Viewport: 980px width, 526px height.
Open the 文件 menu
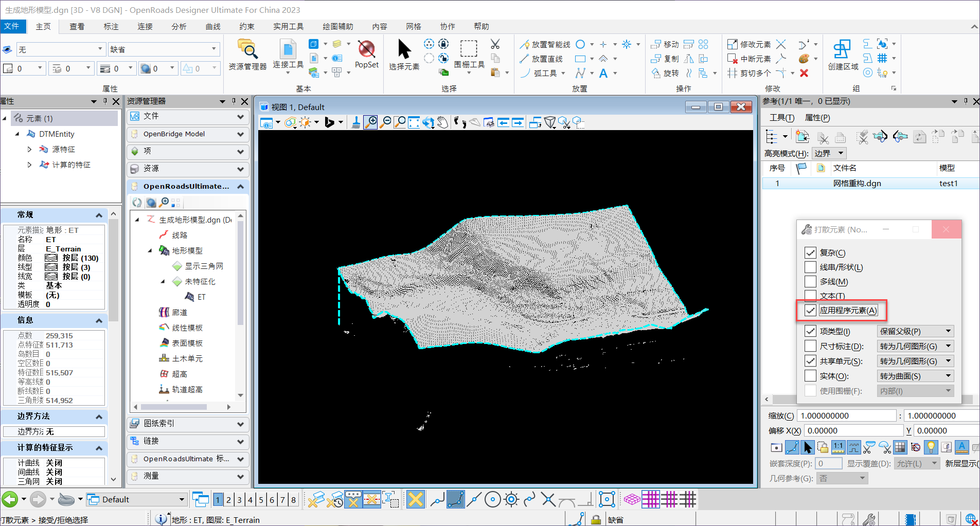[x=12, y=26]
